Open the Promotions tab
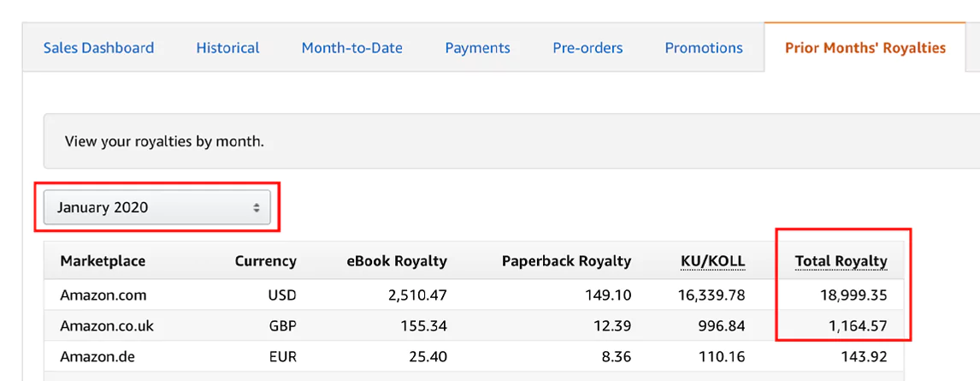Screen dimensions: 980x381 [704, 48]
